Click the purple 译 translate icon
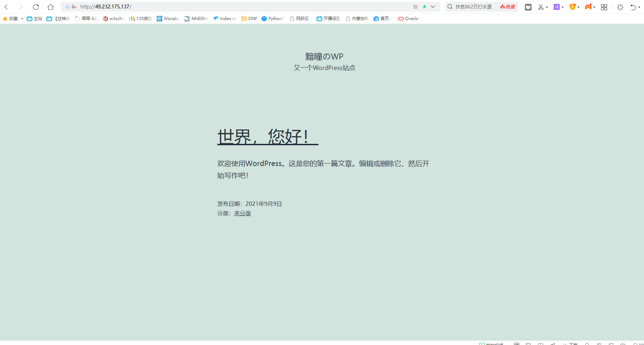Image resolution: width=644 pixels, height=345 pixels. [557, 7]
